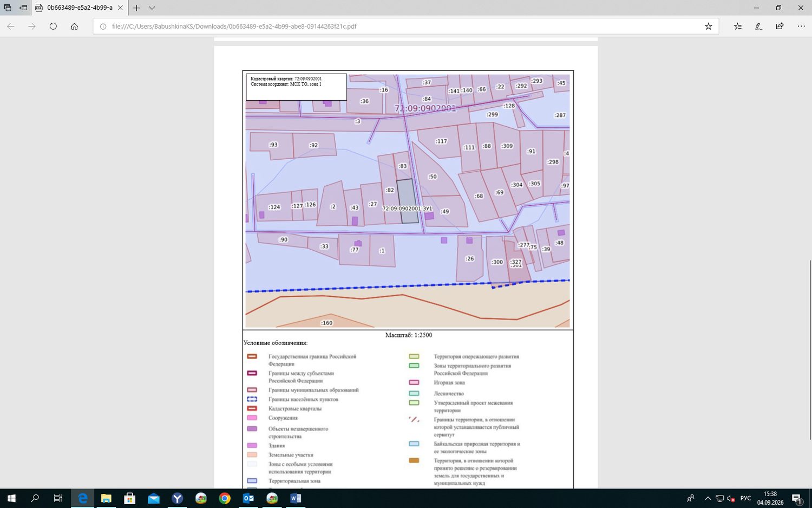Open Edge Settings and more menu

[x=801, y=26]
